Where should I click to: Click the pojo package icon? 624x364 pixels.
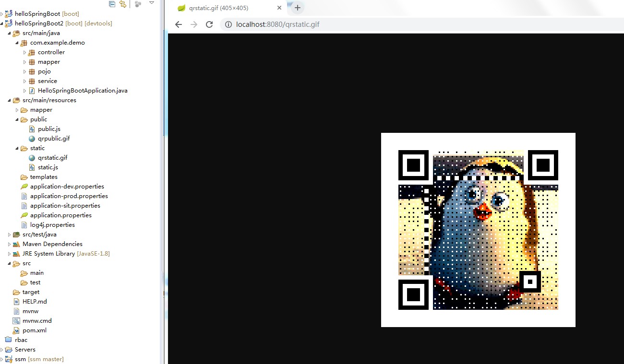tap(32, 71)
